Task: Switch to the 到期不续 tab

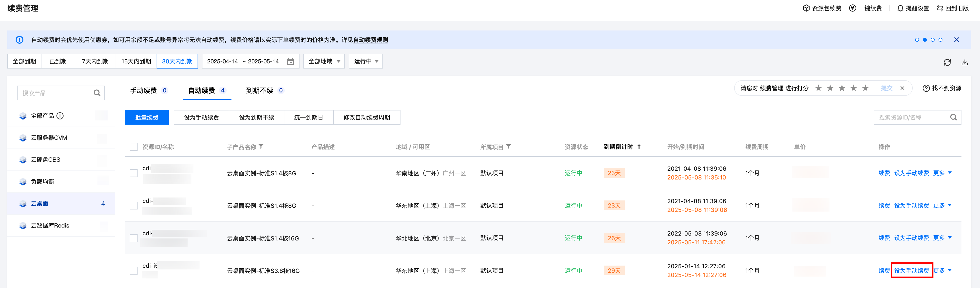Action: [265, 90]
